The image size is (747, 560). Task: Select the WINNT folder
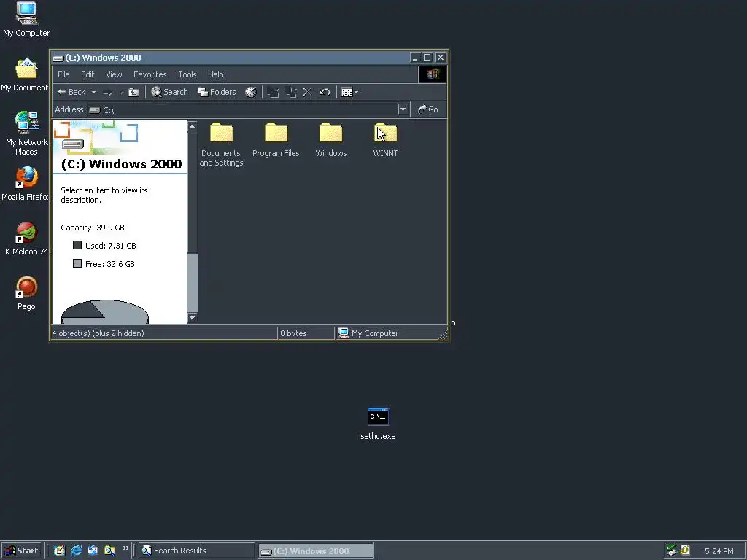click(385, 140)
